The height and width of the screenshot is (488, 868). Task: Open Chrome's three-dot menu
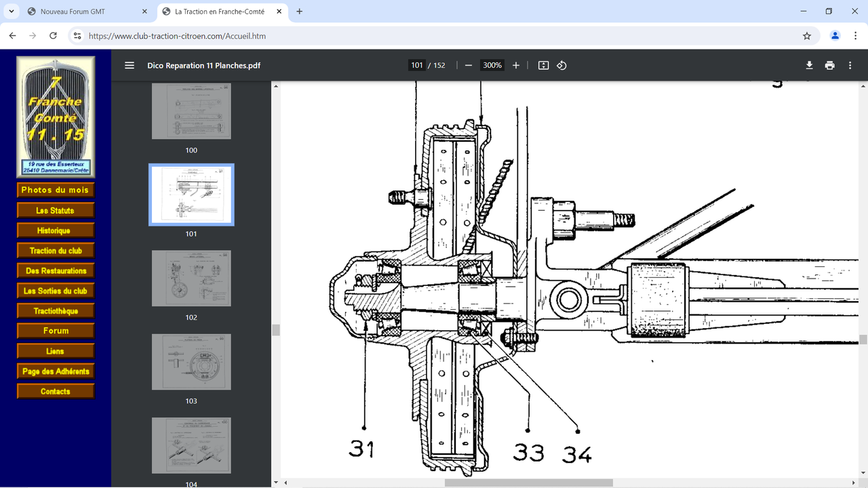pos(856,36)
